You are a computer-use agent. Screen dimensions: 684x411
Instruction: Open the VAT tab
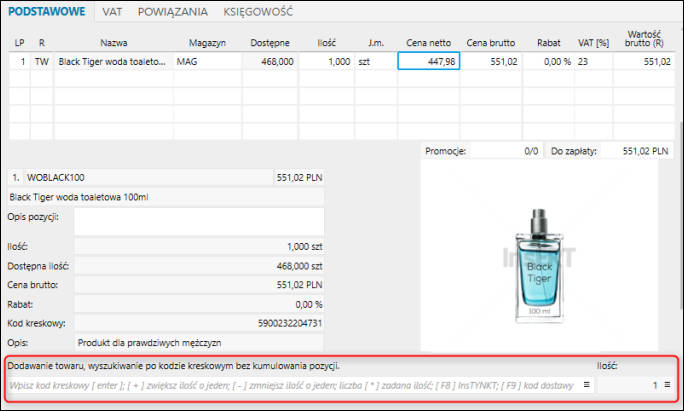pyautogui.click(x=112, y=12)
